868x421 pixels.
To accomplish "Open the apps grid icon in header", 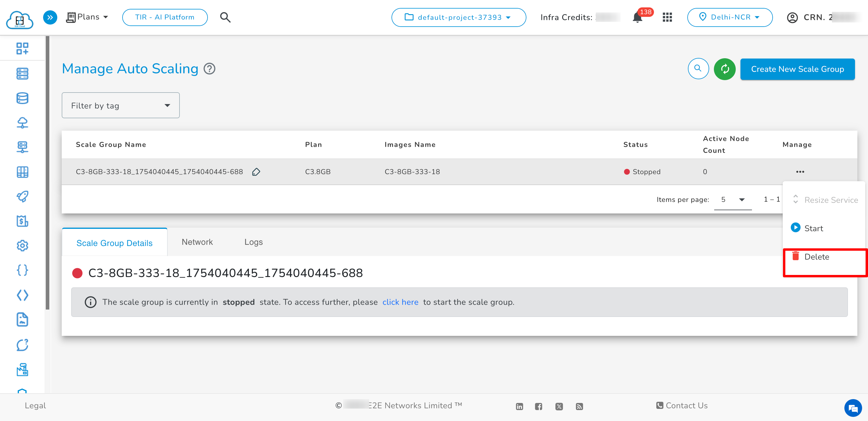I will pyautogui.click(x=667, y=17).
